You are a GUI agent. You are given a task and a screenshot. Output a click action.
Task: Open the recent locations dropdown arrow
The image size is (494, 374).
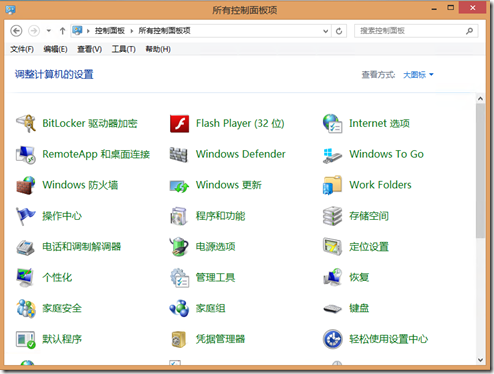point(49,31)
